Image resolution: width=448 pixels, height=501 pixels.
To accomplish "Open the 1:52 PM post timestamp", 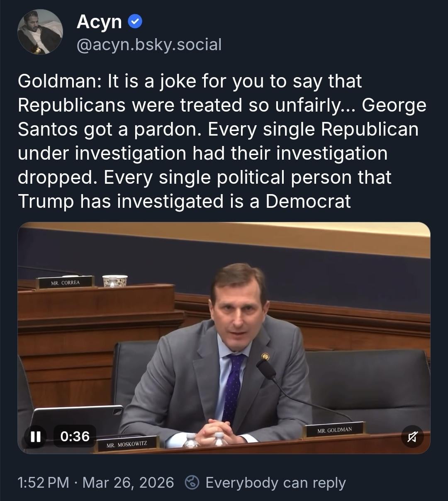I will coord(43,483).
